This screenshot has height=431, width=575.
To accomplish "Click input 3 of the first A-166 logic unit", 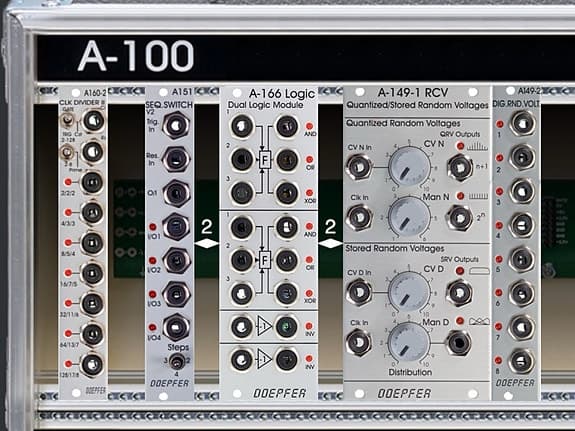I will (241, 193).
